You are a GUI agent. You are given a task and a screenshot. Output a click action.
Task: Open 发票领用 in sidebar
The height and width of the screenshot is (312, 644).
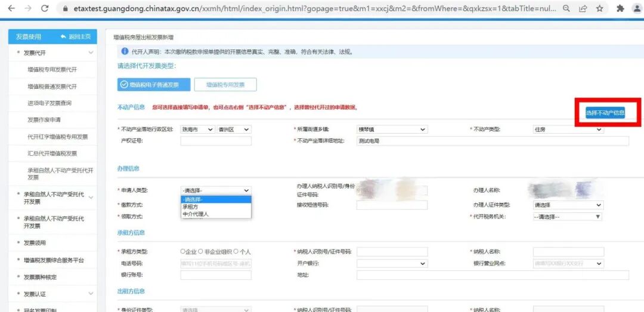(35, 243)
